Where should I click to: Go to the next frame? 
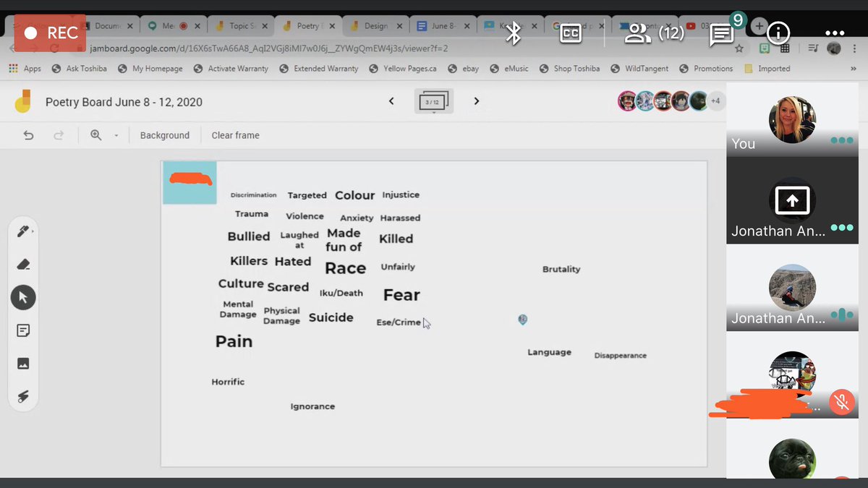[x=477, y=101]
